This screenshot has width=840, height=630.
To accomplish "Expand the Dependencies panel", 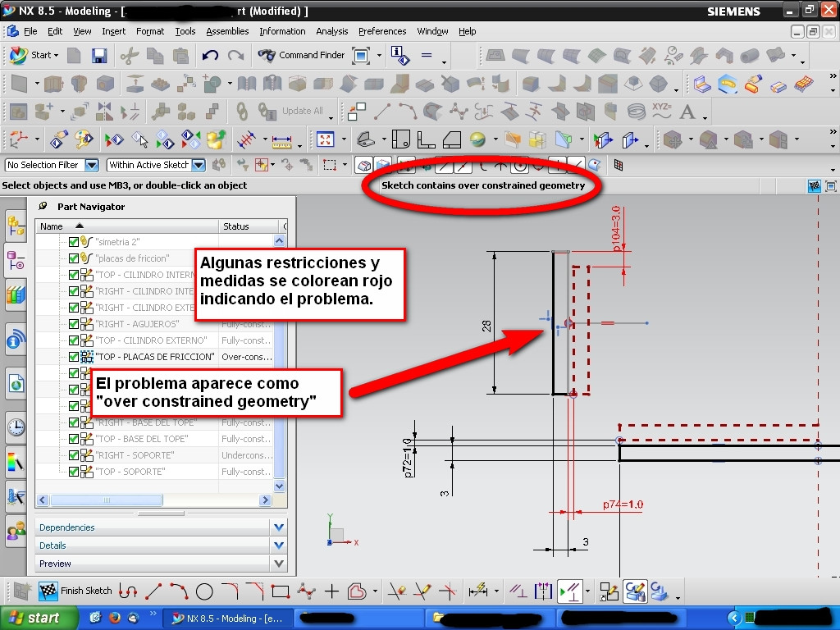I will (278, 527).
